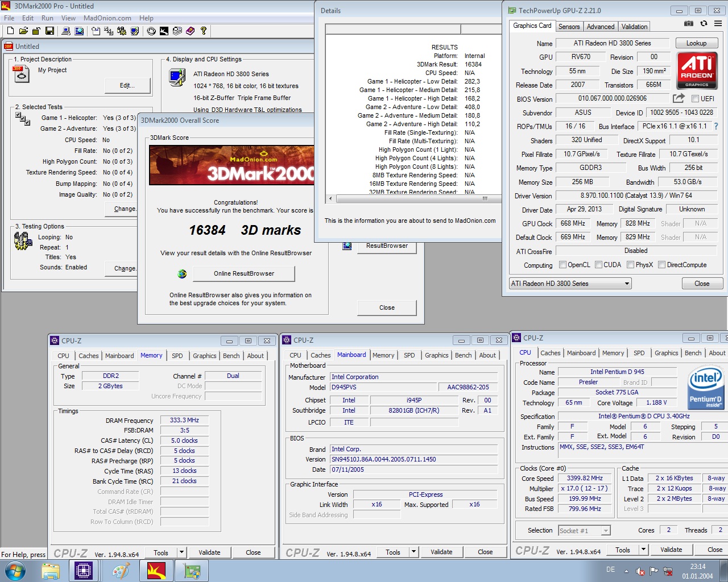The height and width of the screenshot is (582, 728).
Task: Expand Tools arrow in CPU-Z Mainboard window
Action: pyautogui.click(x=413, y=552)
